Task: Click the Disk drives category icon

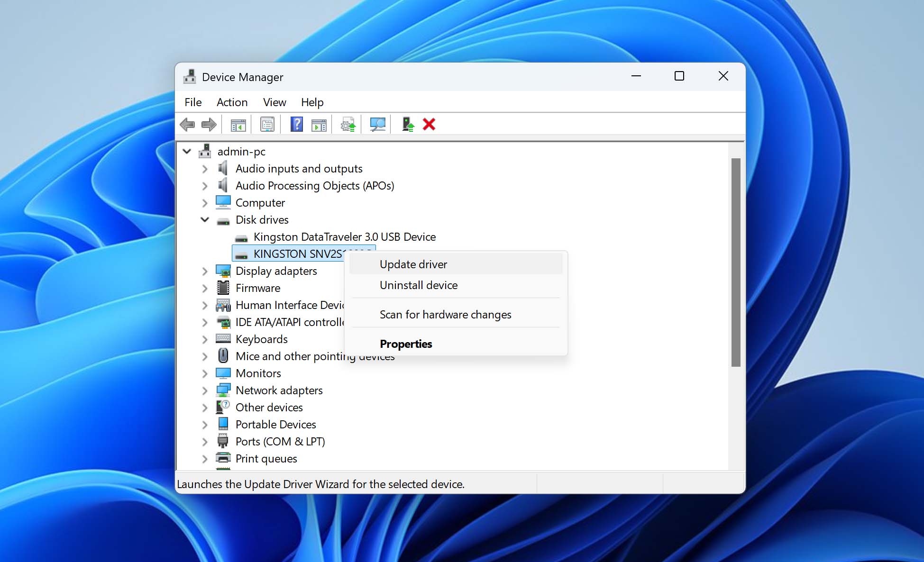Action: [223, 220]
